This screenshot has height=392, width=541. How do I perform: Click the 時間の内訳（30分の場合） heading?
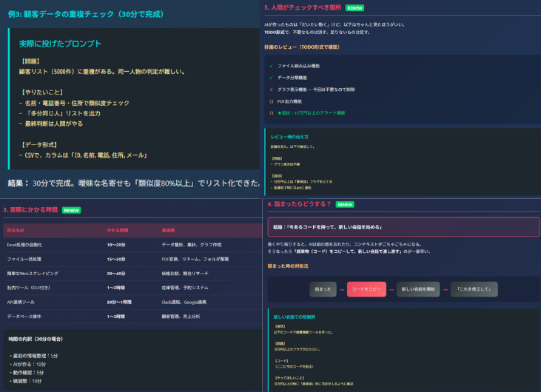[x=36, y=339]
